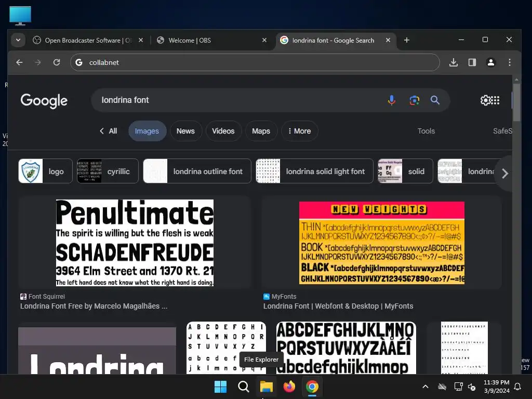Screen dimensions: 532x399
Task: Open Windows taskbar search
Action: point(243,387)
